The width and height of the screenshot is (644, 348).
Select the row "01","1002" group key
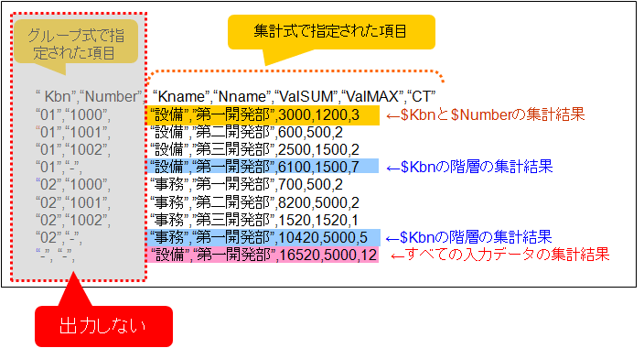(x=72, y=149)
